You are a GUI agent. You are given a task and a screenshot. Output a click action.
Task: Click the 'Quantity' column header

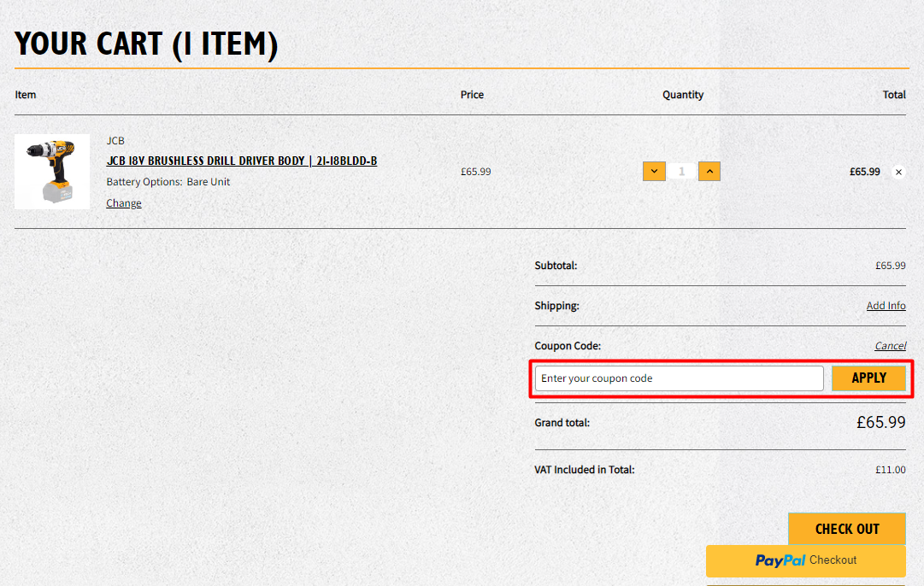pyautogui.click(x=683, y=95)
